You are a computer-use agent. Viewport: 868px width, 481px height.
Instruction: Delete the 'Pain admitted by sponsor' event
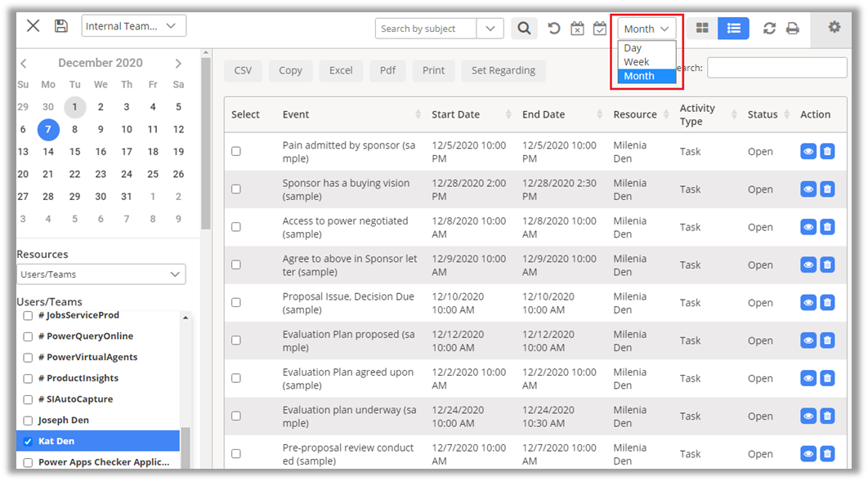827,151
